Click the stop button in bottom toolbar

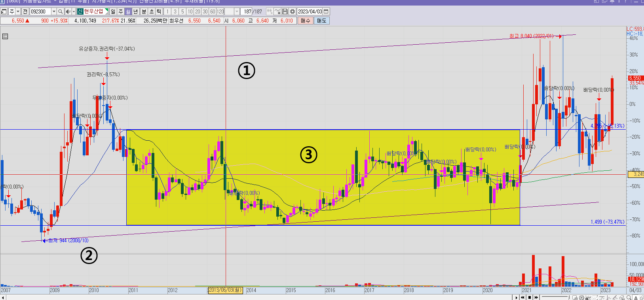pos(530,297)
